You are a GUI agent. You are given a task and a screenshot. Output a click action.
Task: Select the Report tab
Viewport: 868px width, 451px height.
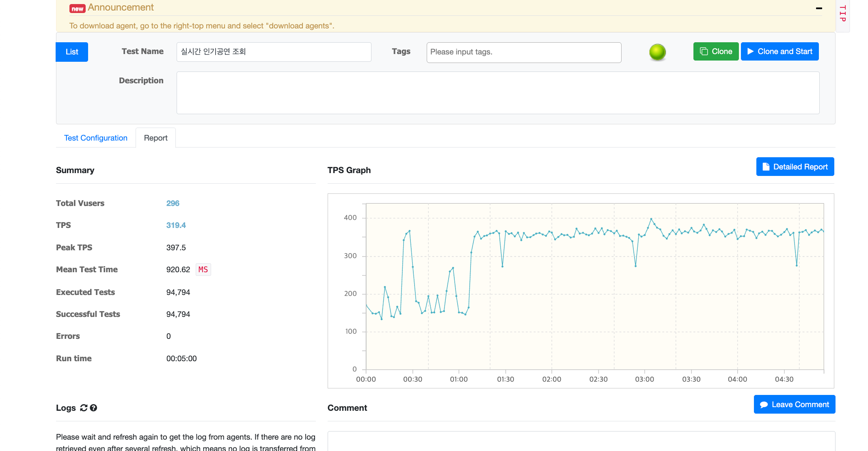coord(155,138)
